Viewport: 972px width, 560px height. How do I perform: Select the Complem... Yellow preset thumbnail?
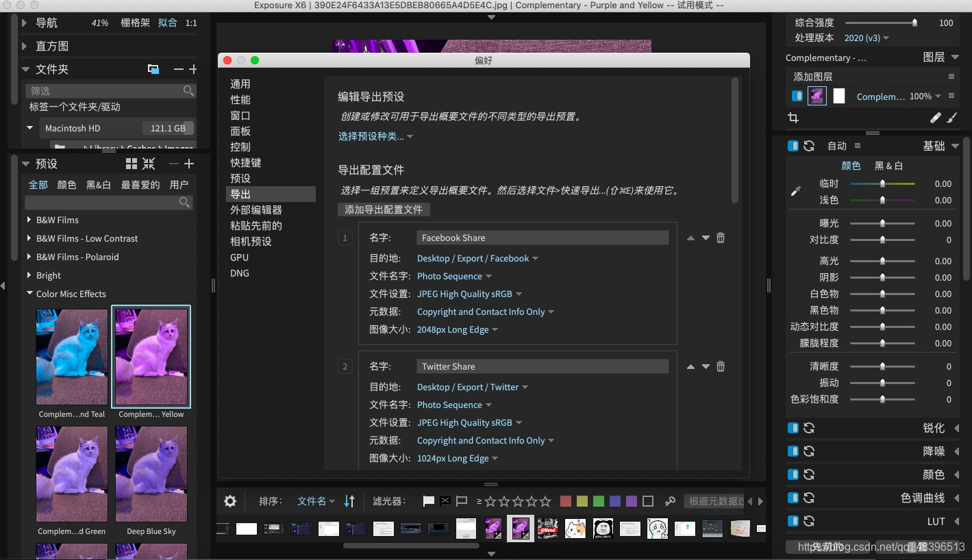click(151, 356)
